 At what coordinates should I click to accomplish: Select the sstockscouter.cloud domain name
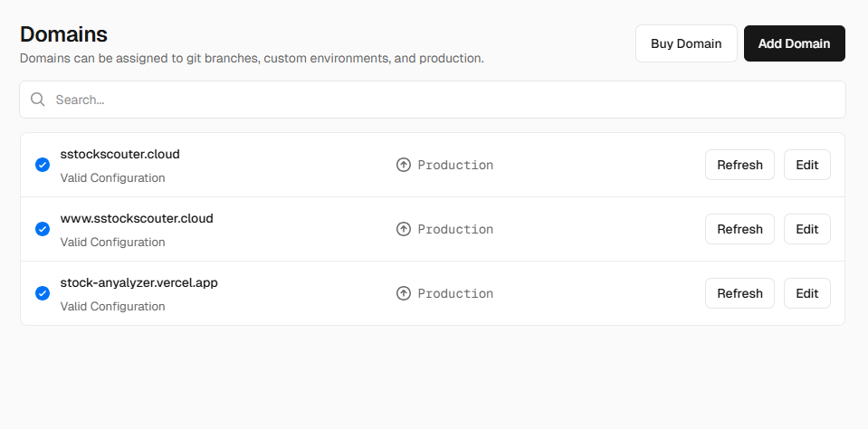tap(120, 154)
